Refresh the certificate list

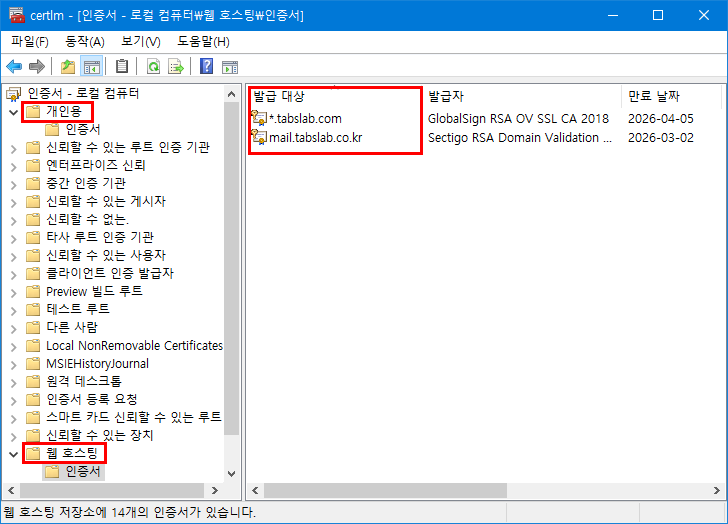[x=153, y=66]
